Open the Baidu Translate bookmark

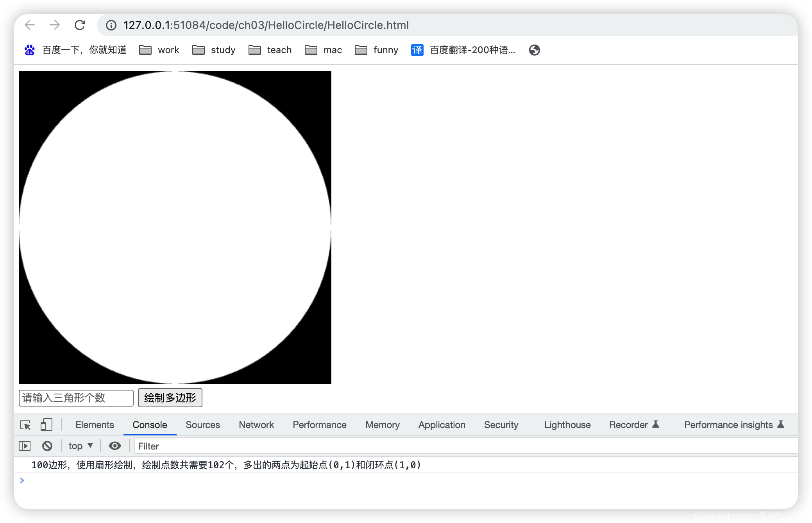[463, 50]
